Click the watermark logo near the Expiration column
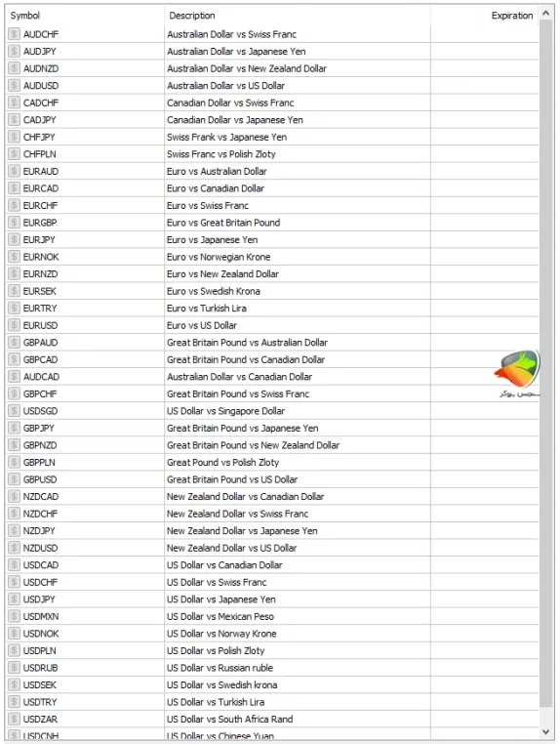 pyautogui.click(x=518, y=374)
